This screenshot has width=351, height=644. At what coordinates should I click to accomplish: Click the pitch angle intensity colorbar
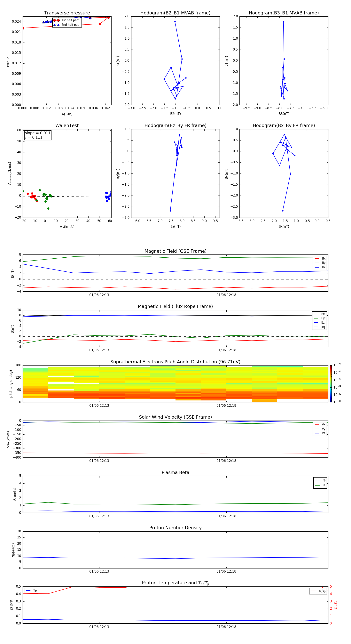point(331,384)
